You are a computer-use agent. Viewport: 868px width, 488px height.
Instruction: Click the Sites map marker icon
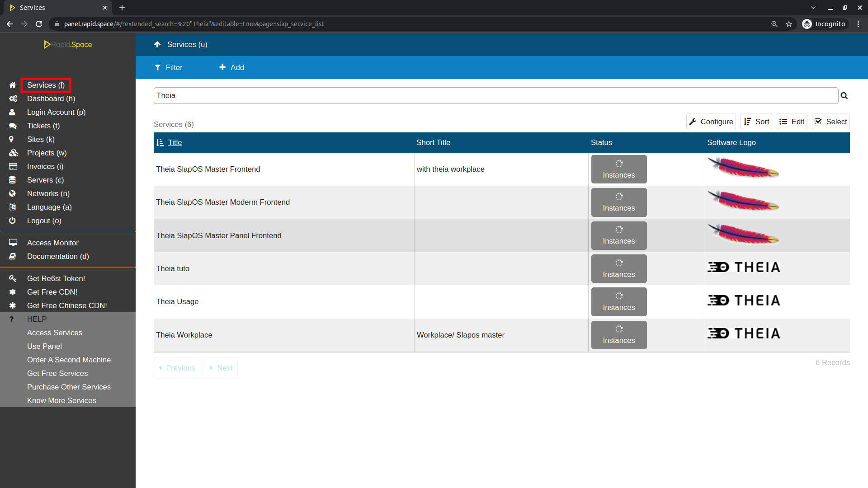11,139
